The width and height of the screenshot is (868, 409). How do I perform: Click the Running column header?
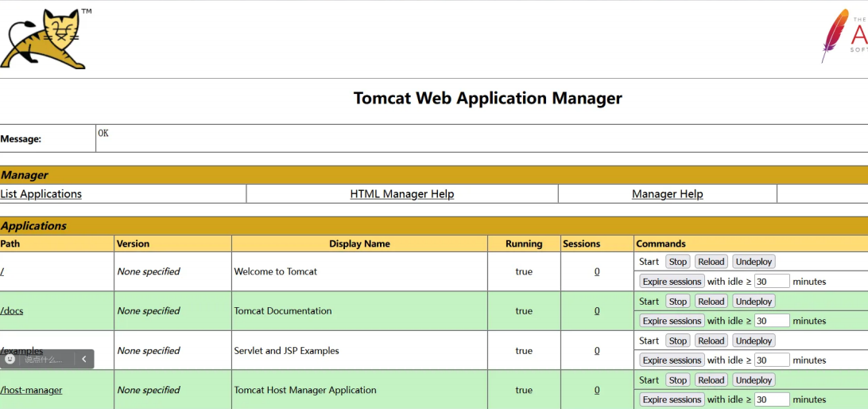(x=524, y=243)
